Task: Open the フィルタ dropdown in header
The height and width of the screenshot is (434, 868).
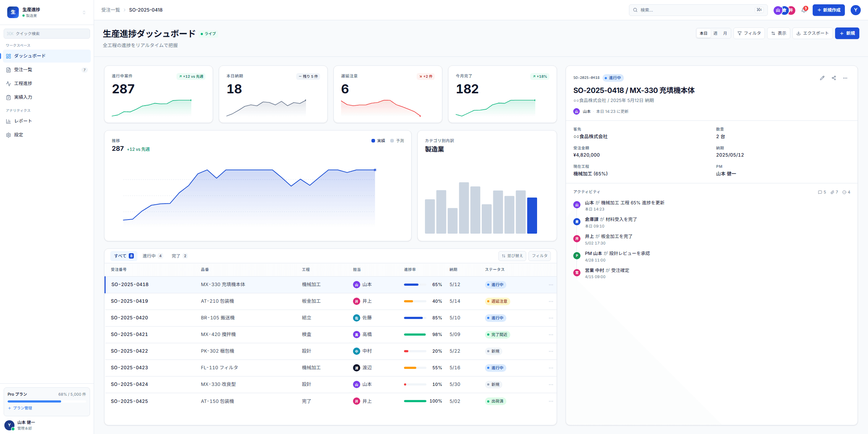Action: (749, 33)
